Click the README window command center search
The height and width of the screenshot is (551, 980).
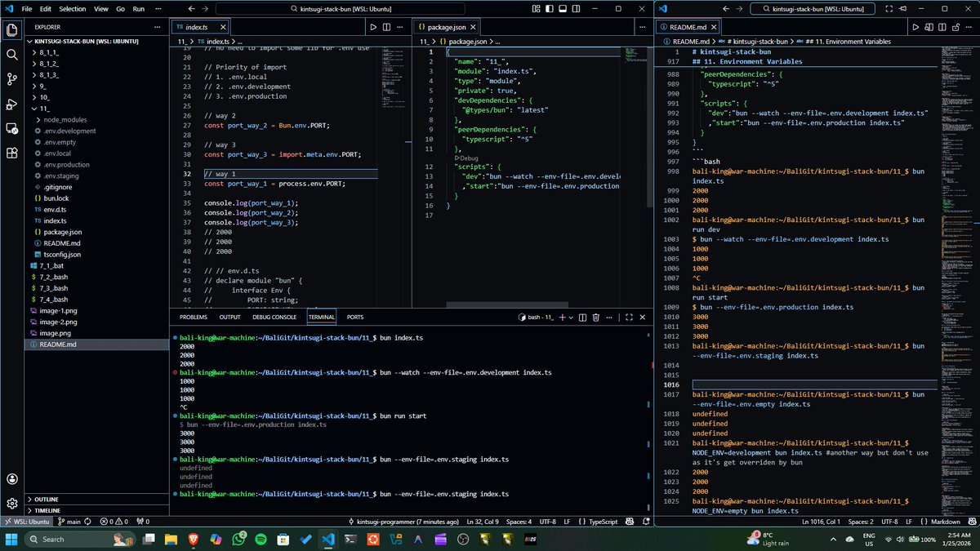[812, 8]
